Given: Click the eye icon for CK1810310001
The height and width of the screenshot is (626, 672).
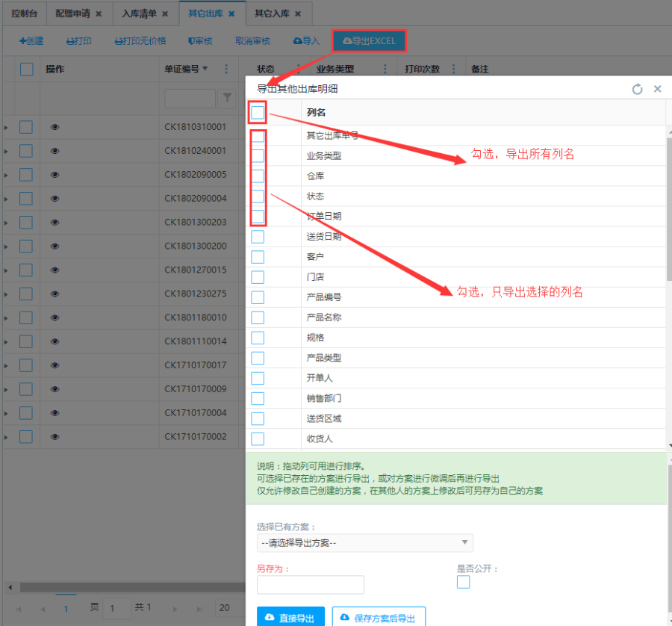Looking at the screenshot, I should pos(55,127).
